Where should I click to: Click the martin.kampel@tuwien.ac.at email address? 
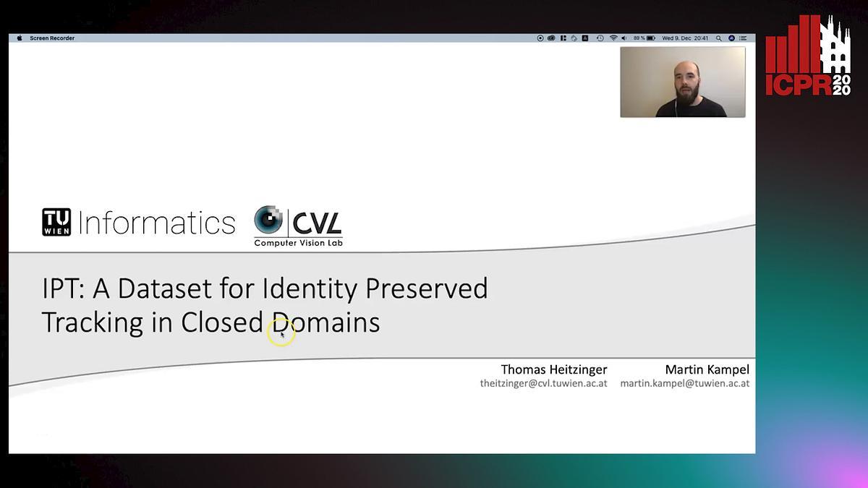click(x=684, y=383)
